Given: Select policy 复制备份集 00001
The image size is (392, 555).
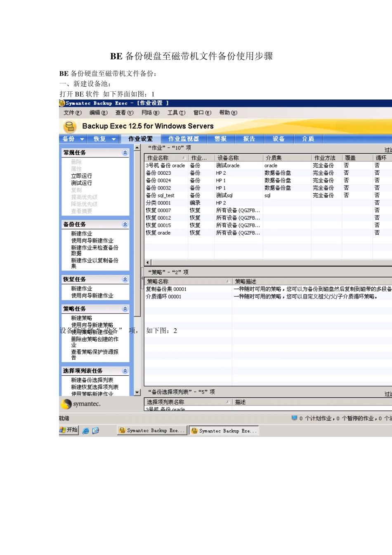Looking at the screenshot, I should click(268, 289).
